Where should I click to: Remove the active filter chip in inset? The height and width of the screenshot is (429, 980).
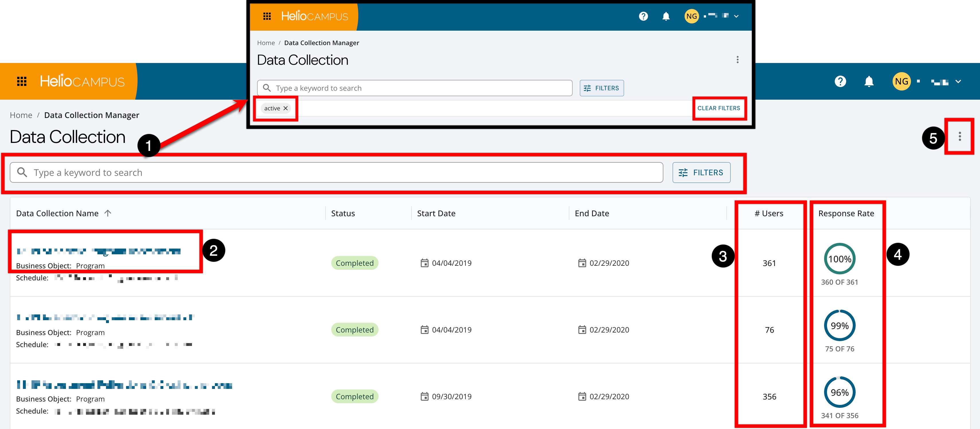point(285,108)
